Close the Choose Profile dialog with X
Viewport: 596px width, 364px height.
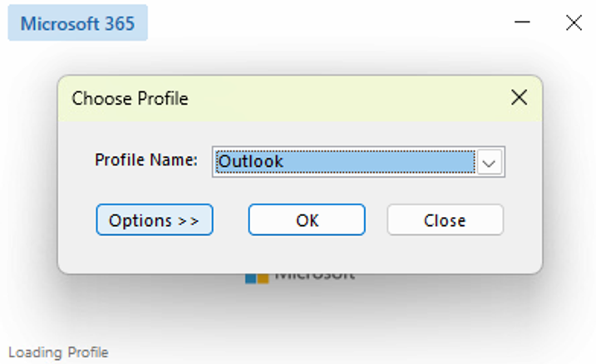[x=519, y=98]
